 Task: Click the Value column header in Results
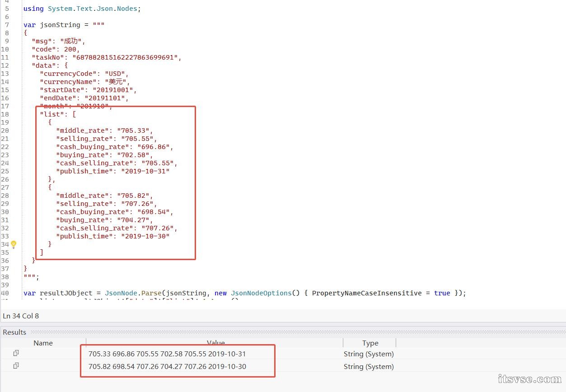pos(215,343)
